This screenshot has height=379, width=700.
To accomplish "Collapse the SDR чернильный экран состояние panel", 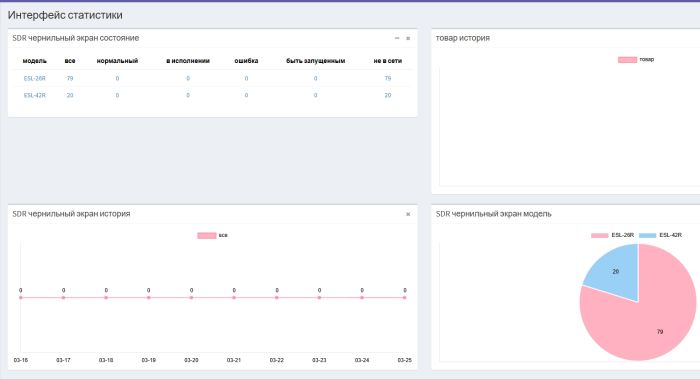I will [x=396, y=38].
